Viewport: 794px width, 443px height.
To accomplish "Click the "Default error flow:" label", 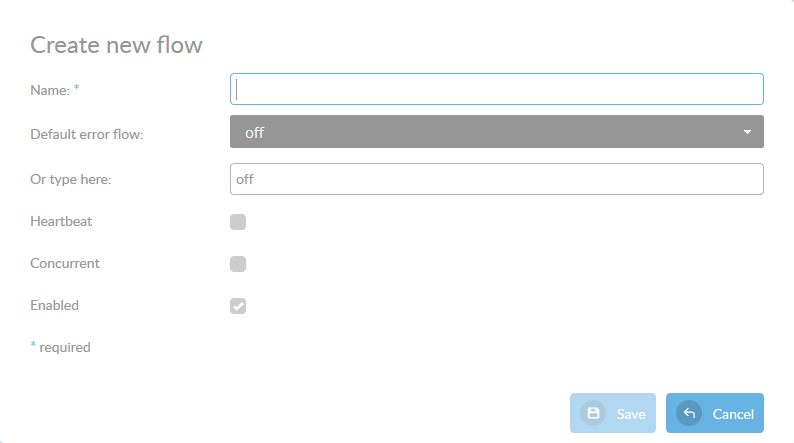I will [87, 133].
